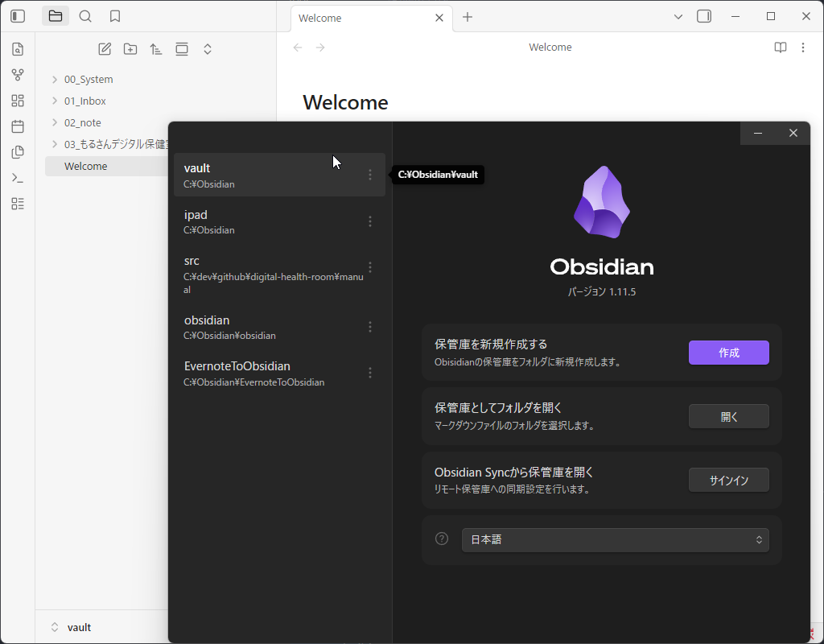Open the bookmarks panel
Viewport: 824px width, 644px height.
pos(115,16)
